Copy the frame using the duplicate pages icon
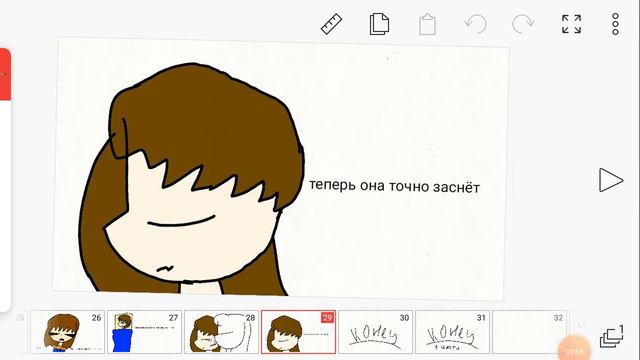 click(x=379, y=24)
